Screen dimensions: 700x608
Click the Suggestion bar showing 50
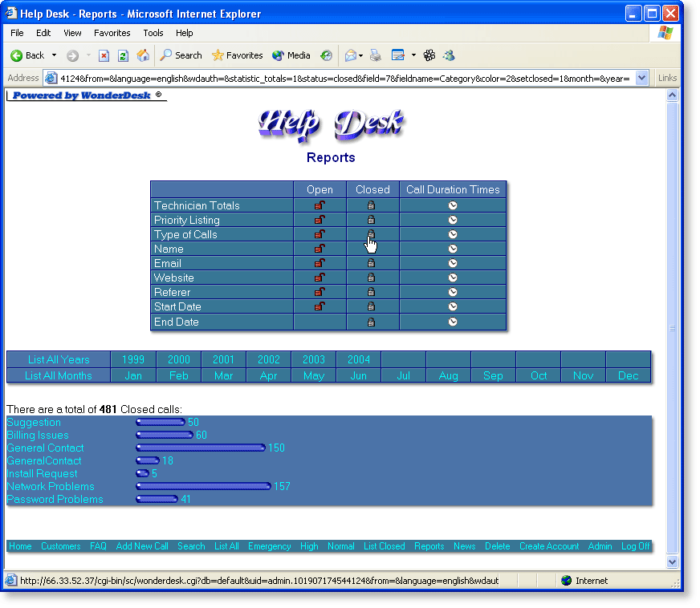coord(161,422)
